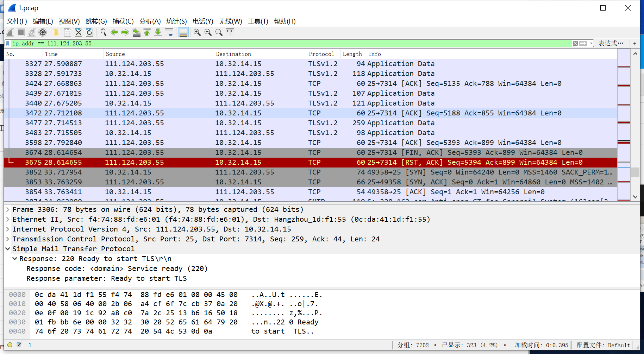
Task: Jump to first packet icon
Action: point(147,32)
